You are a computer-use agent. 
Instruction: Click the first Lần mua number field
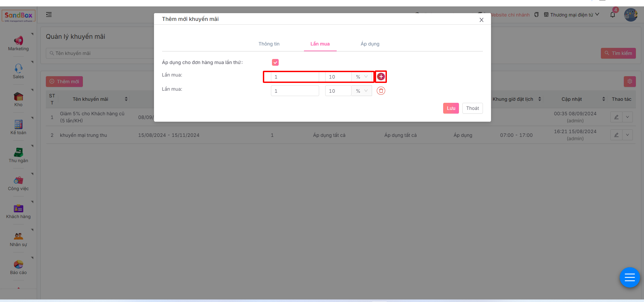295,77
